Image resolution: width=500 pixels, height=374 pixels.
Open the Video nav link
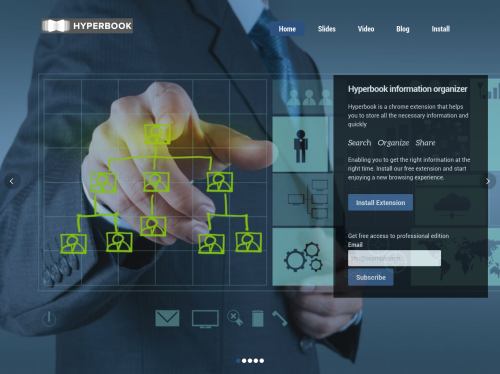click(x=366, y=29)
